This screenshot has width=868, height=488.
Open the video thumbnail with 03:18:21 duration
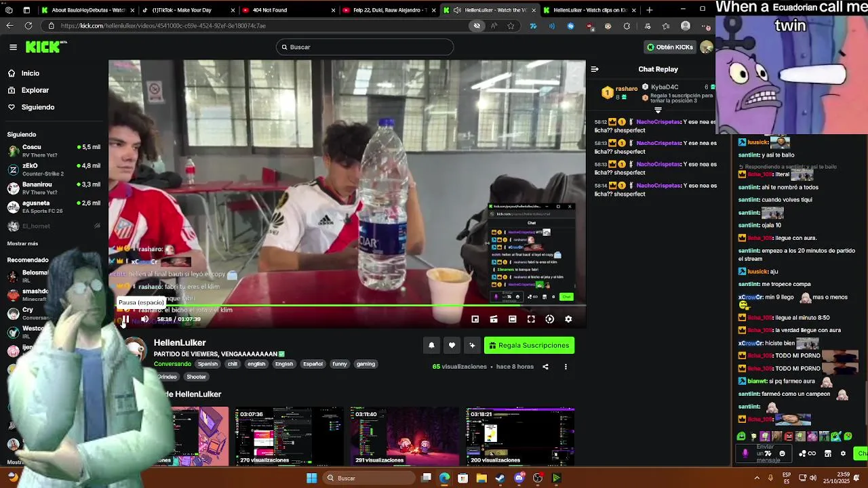520,436
